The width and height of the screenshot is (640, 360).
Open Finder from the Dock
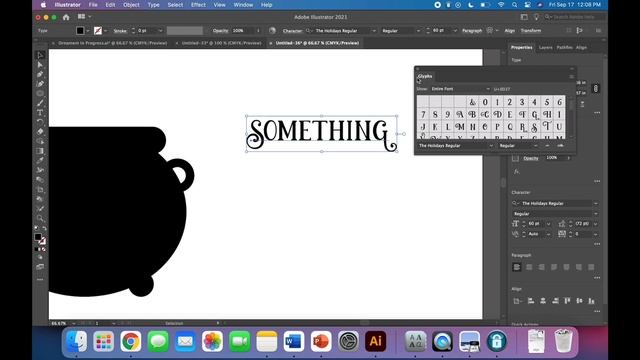76,341
